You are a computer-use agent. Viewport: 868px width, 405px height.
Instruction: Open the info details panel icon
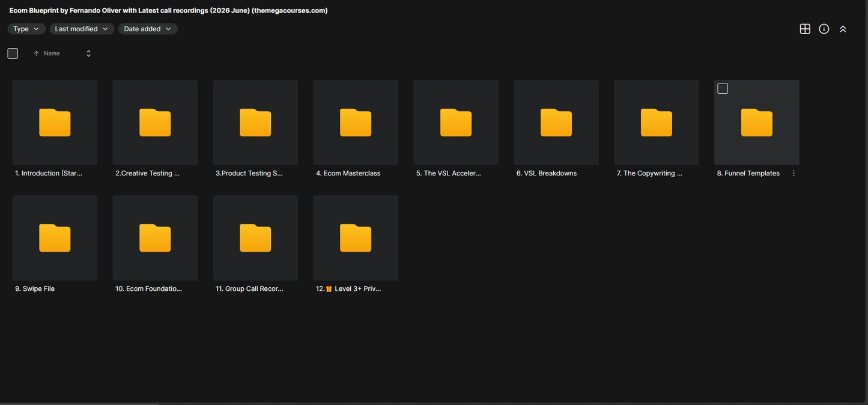tap(824, 29)
